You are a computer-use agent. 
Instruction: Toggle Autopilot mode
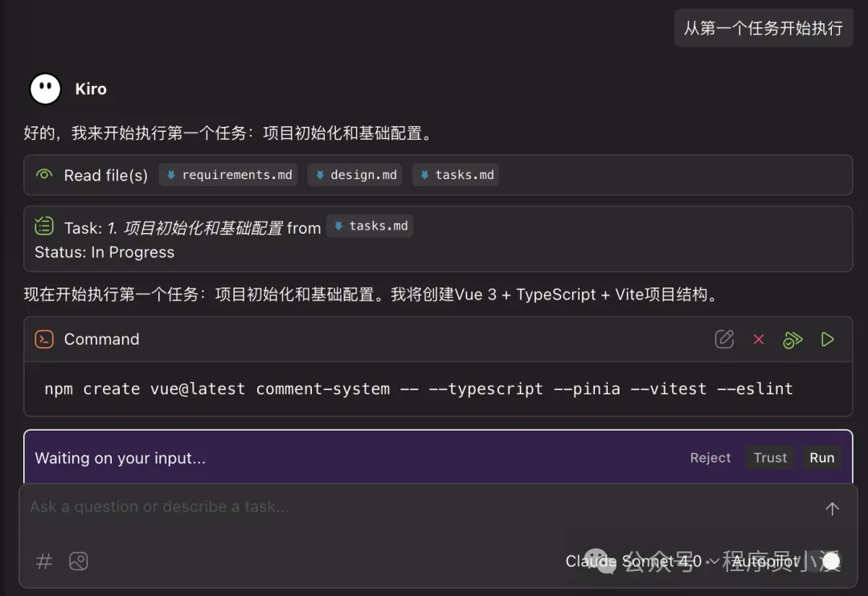point(765,561)
